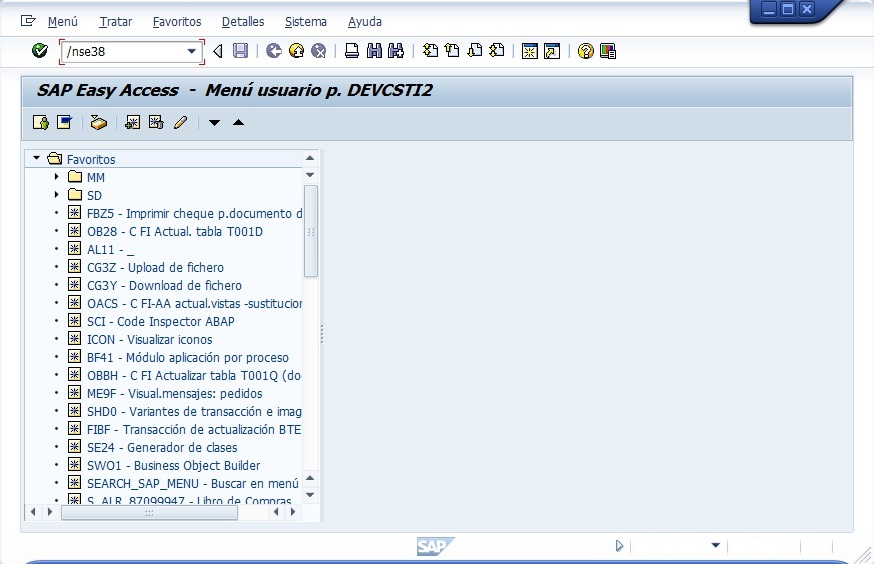Click the Change Favorites pencil icon
The height and width of the screenshot is (564, 874).
tap(180, 122)
